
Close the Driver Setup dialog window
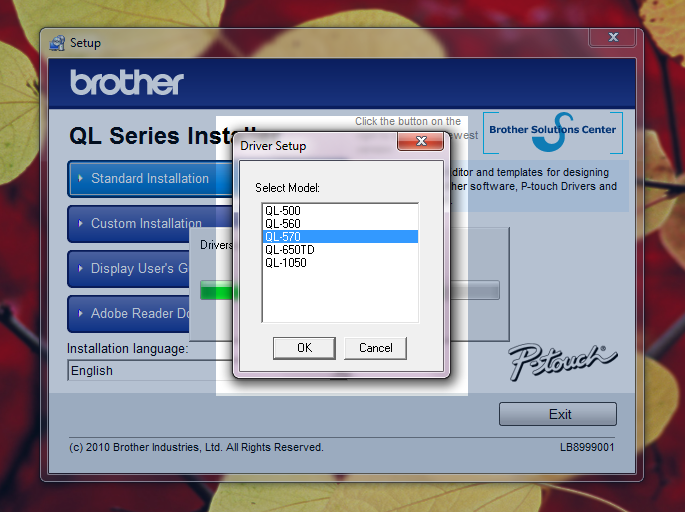421,141
